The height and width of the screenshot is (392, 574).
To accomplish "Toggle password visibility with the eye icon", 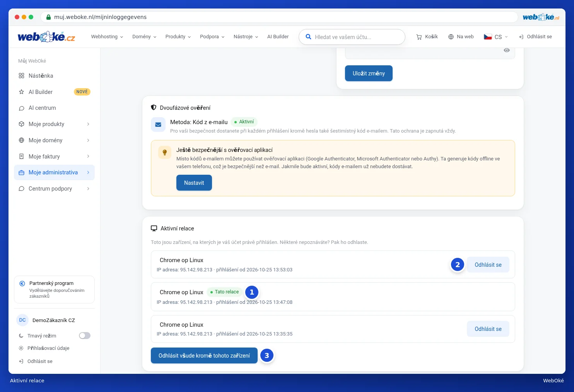I will click(x=507, y=50).
